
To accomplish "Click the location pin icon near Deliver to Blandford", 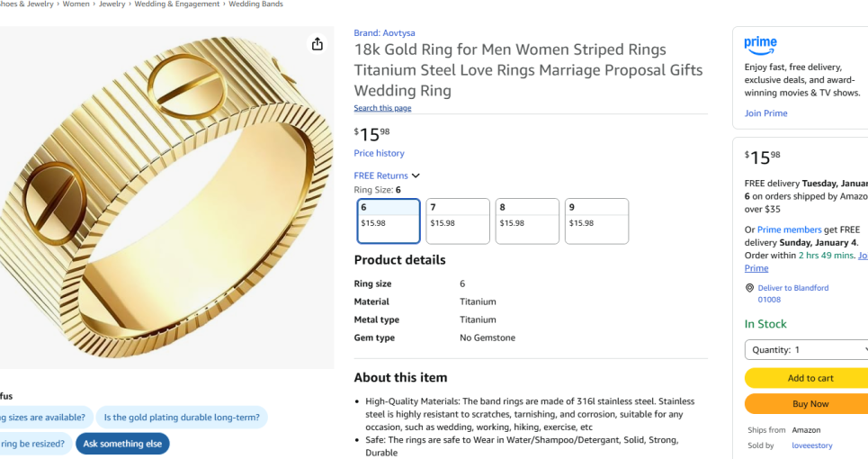I will [x=749, y=288].
